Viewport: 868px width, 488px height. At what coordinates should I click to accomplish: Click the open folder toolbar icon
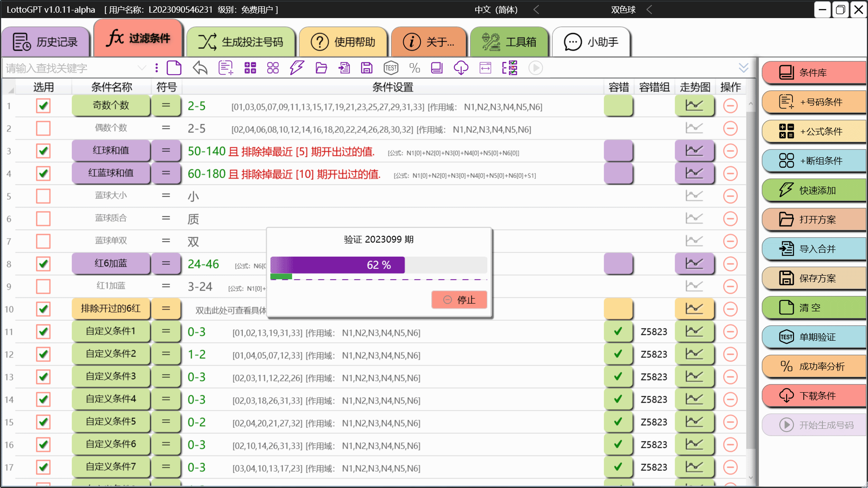321,68
